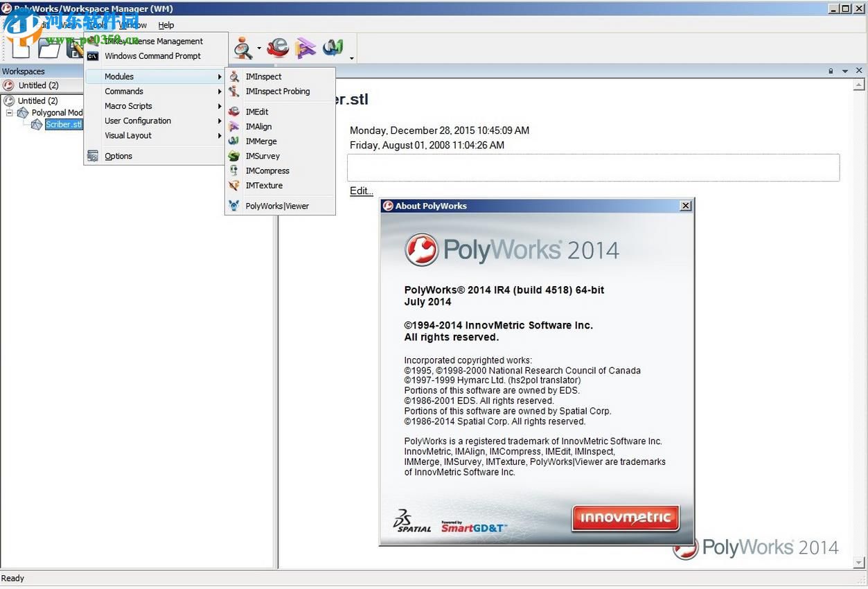The image size is (868, 589).
Task: Launch IMEdit from the toolbar icon
Action: [x=278, y=48]
